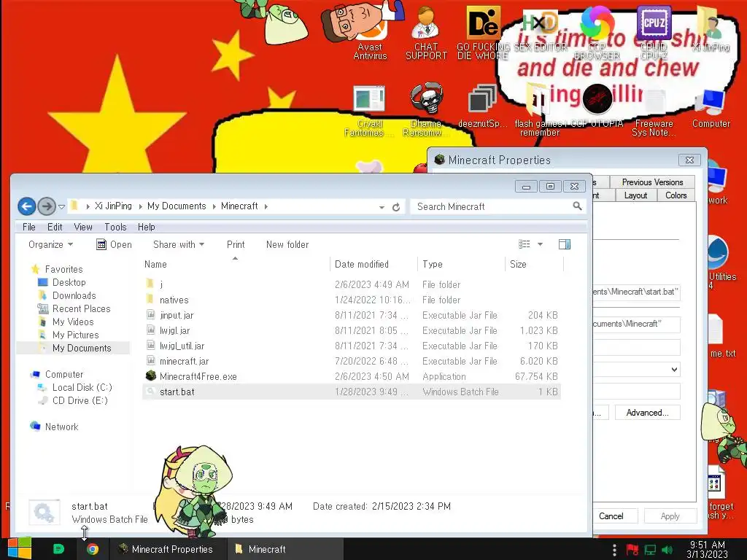Expand the Share with dropdown

[x=179, y=244]
